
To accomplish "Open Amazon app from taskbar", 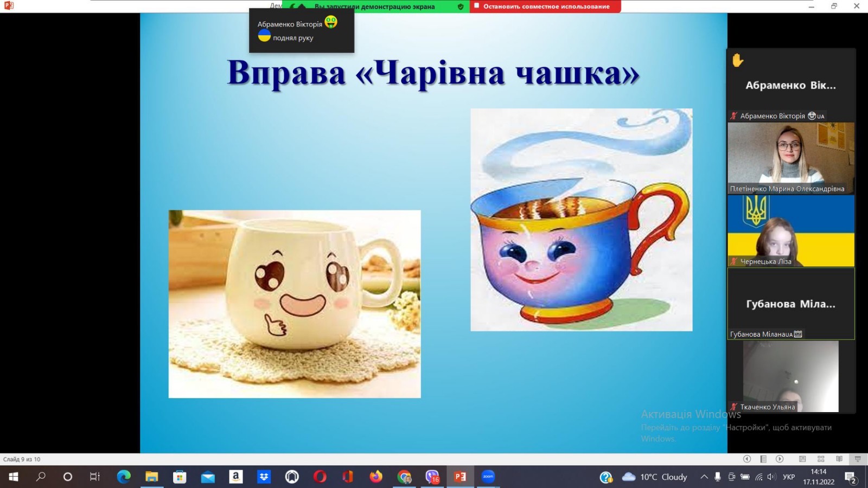I will click(235, 477).
